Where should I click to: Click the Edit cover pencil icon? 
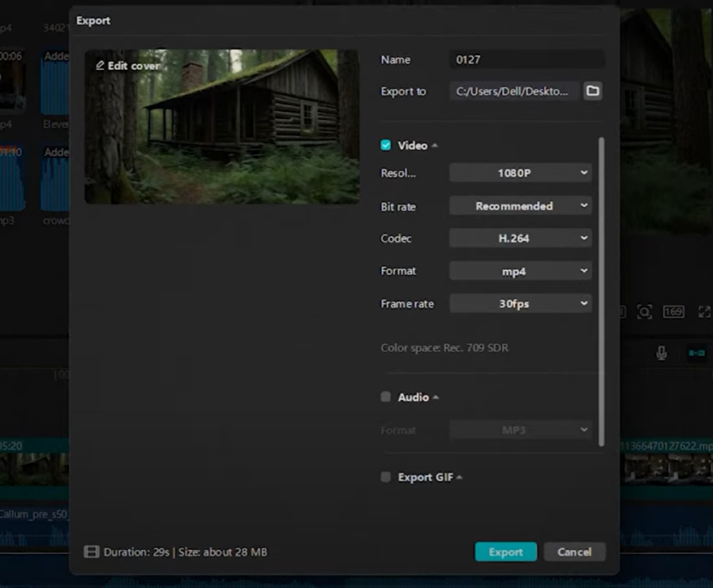pyautogui.click(x=101, y=66)
